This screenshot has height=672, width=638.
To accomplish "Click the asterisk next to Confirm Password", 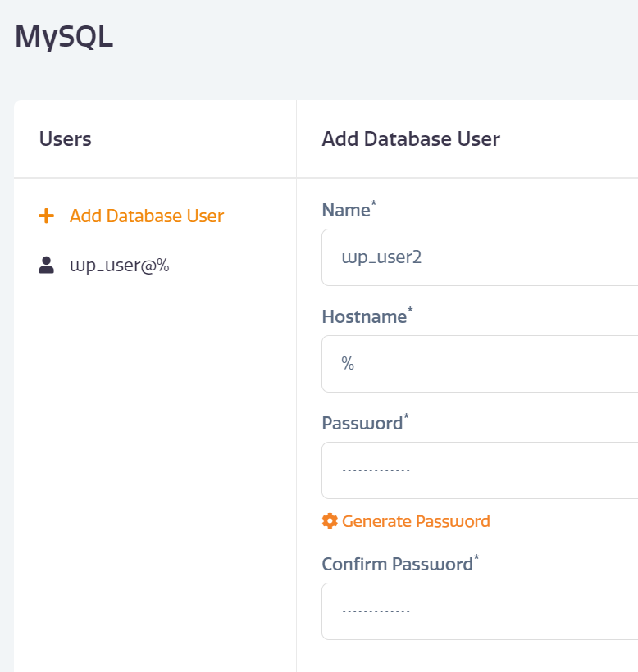I will coord(476,556).
